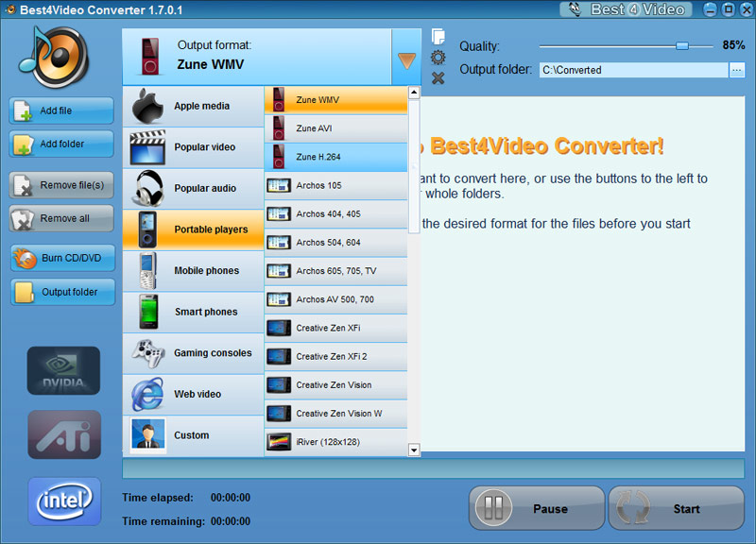Click the copy pages icon beside output format
This screenshot has height=544, width=756.
[x=438, y=37]
